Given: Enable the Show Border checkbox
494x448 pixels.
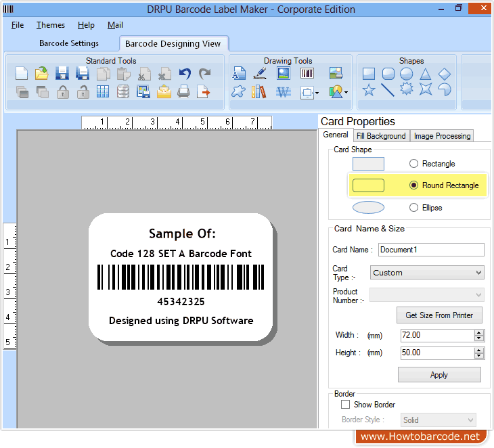Looking at the screenshot, I should pos(345,405).
